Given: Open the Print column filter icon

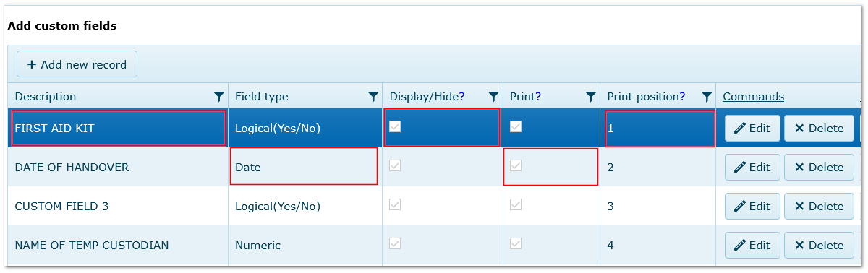Looking at the screenshot, I should tap(590, 97).
